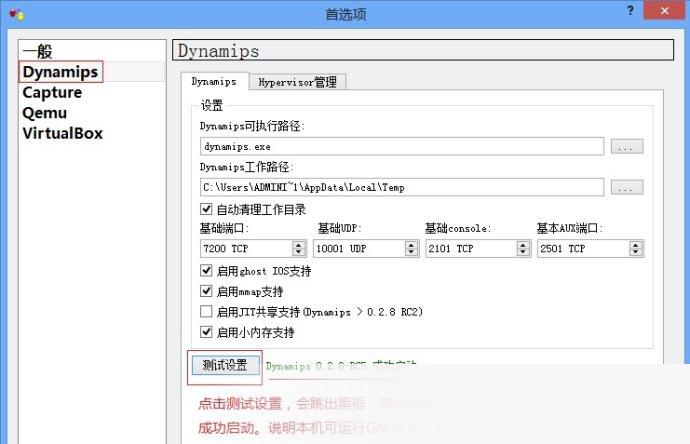The height and width of the screenshot is (444, 690).
Task: Select Qemu in the preferences list
Action: click(x=44, y=113)
